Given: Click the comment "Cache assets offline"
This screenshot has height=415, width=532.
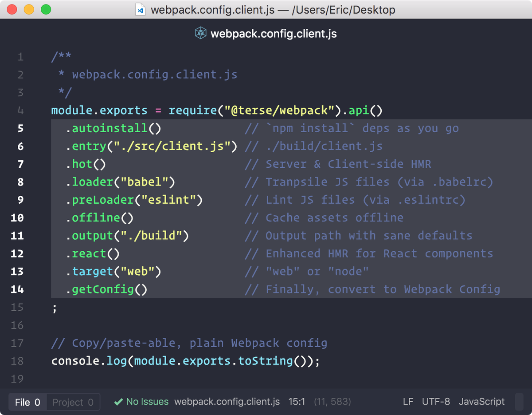Looking at the screenshot, I should pos(324,218).
